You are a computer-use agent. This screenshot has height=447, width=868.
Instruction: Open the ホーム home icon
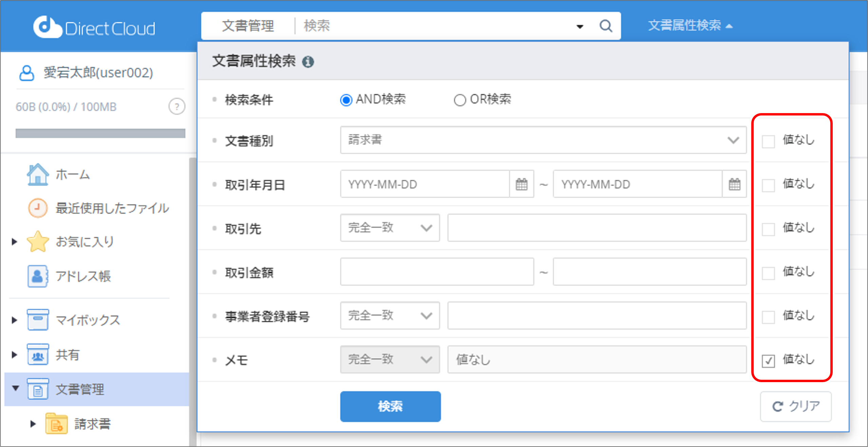[38, 174]
